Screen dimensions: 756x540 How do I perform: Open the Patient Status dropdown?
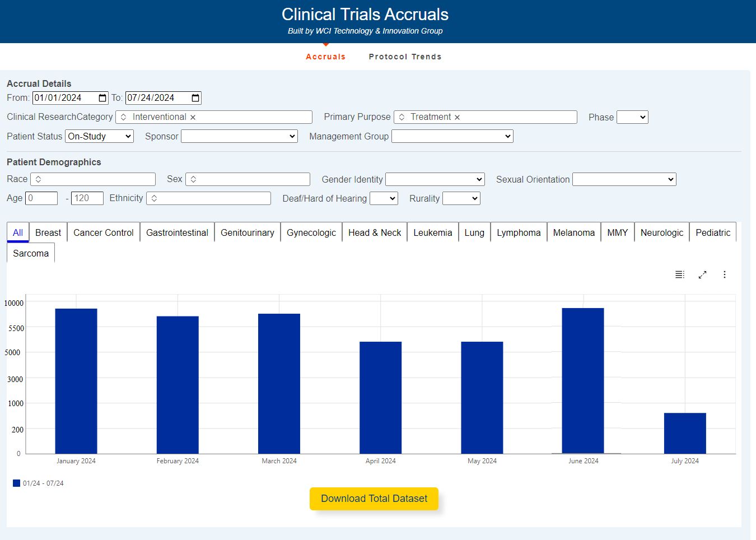pos(99,136)
